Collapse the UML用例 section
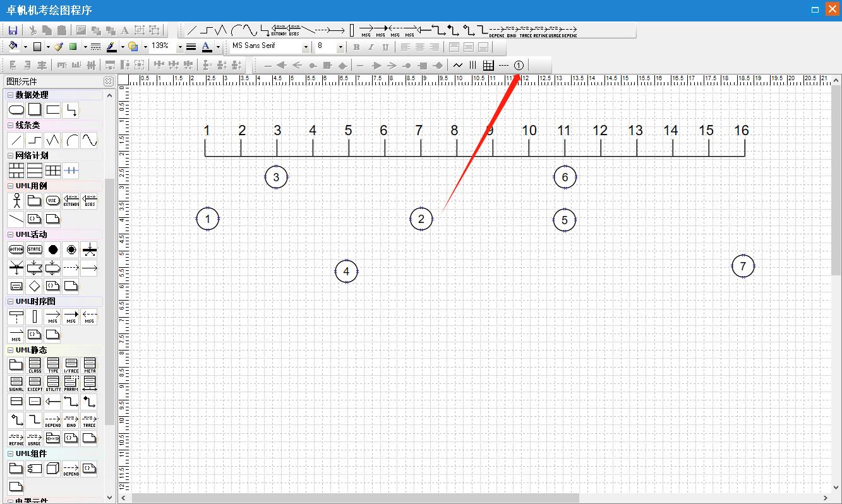This screenshot has height=504, width=842. point(10,186)
